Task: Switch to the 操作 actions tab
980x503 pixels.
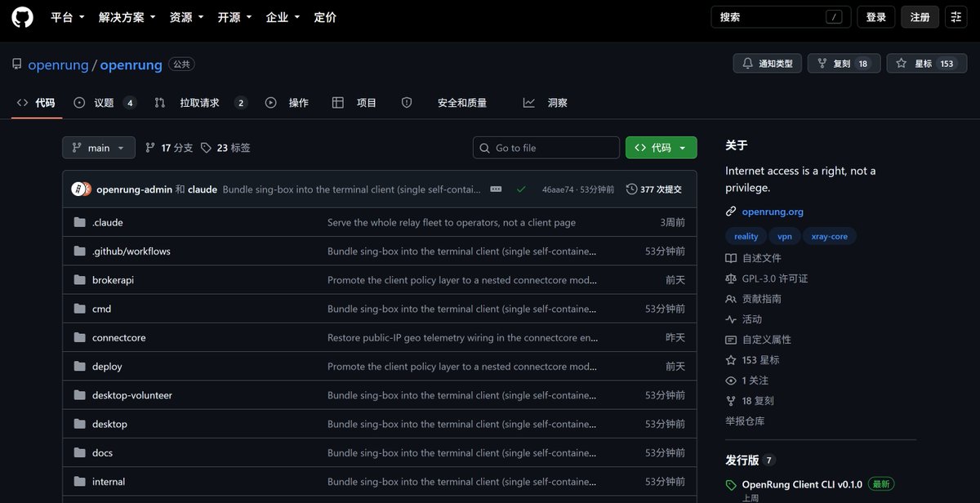Action: pyautogui.click(x=287, y=103)
